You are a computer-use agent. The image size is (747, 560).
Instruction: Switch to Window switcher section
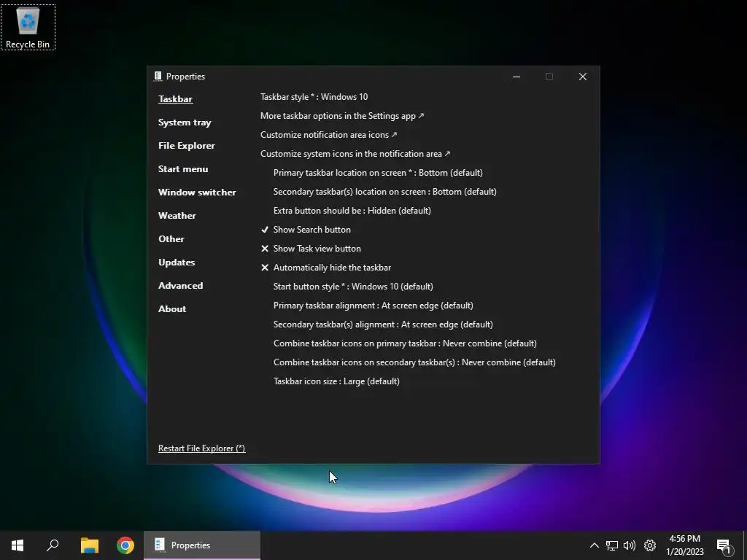point(197,192)
